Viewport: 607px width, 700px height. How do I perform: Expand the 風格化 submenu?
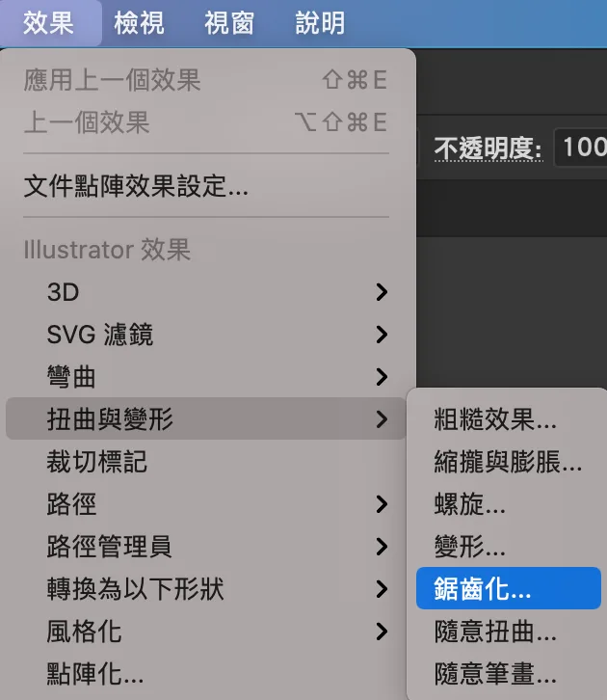click(205, 632)
